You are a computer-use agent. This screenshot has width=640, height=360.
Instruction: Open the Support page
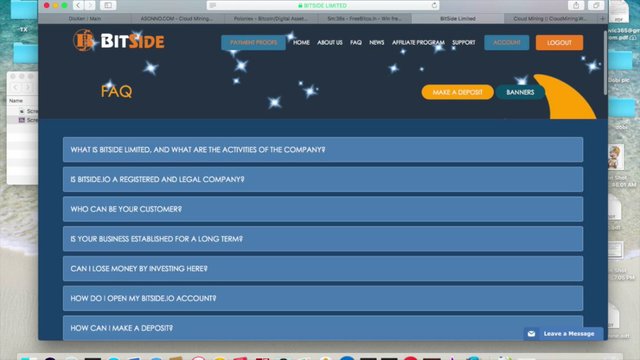pyautogui.click(x=464, y=42)
